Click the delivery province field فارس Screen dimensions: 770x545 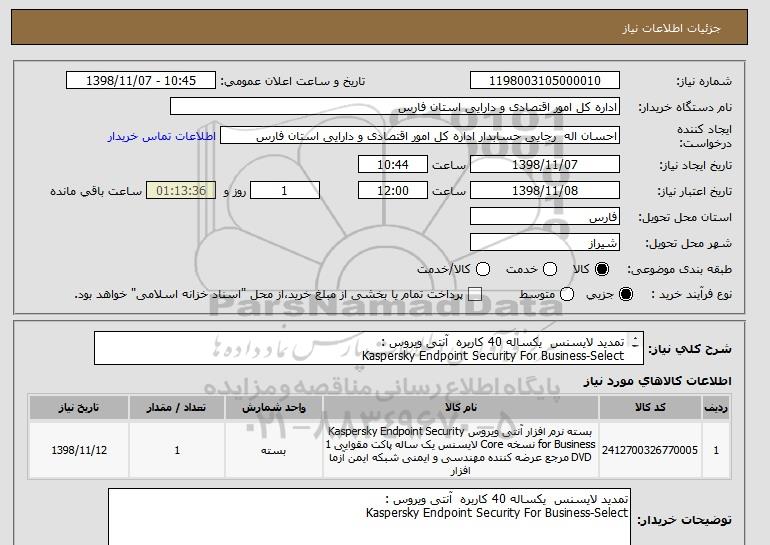coord(545,217)
